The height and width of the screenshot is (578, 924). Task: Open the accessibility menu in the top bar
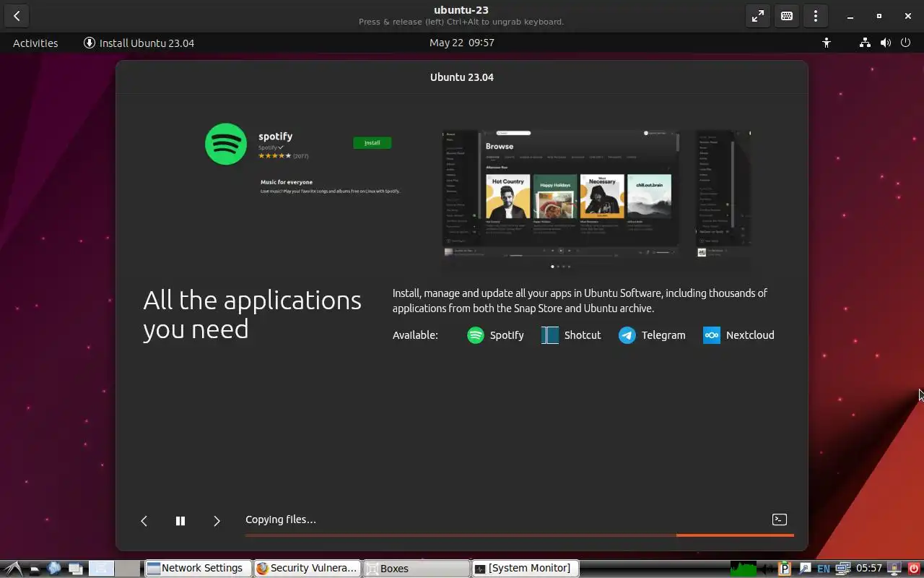[x=827, y=43]
